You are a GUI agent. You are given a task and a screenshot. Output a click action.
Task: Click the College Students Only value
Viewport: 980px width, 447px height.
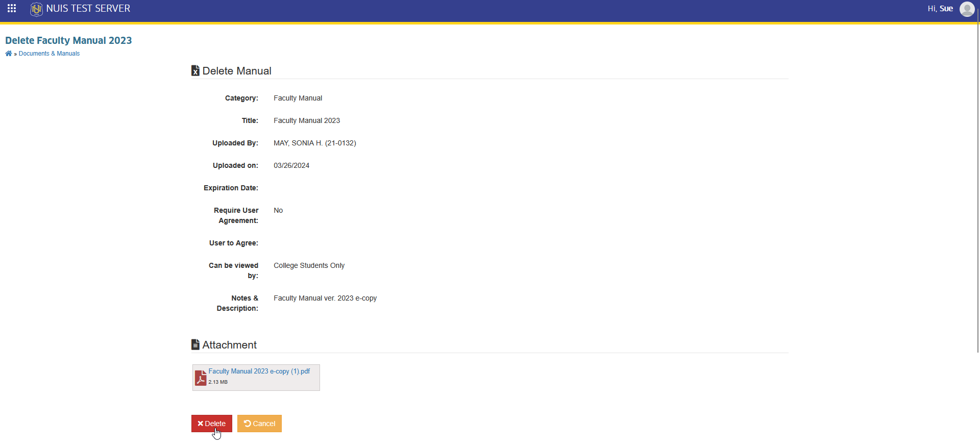click(x=309, y=265)
